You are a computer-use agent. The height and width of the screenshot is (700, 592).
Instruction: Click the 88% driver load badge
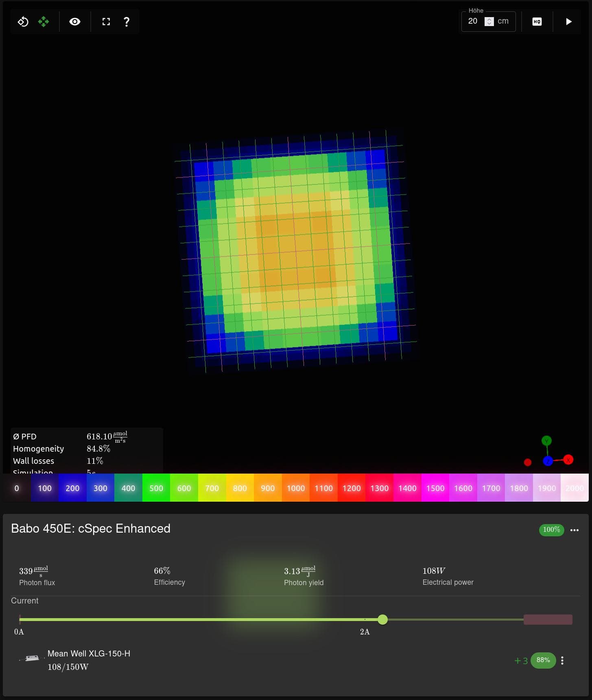(543, 660)
